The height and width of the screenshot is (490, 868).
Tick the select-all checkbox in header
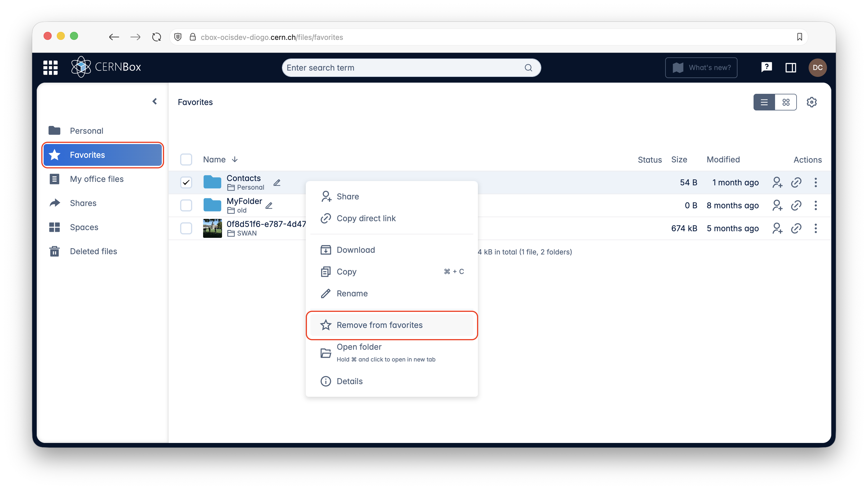[x=186, y=160]
